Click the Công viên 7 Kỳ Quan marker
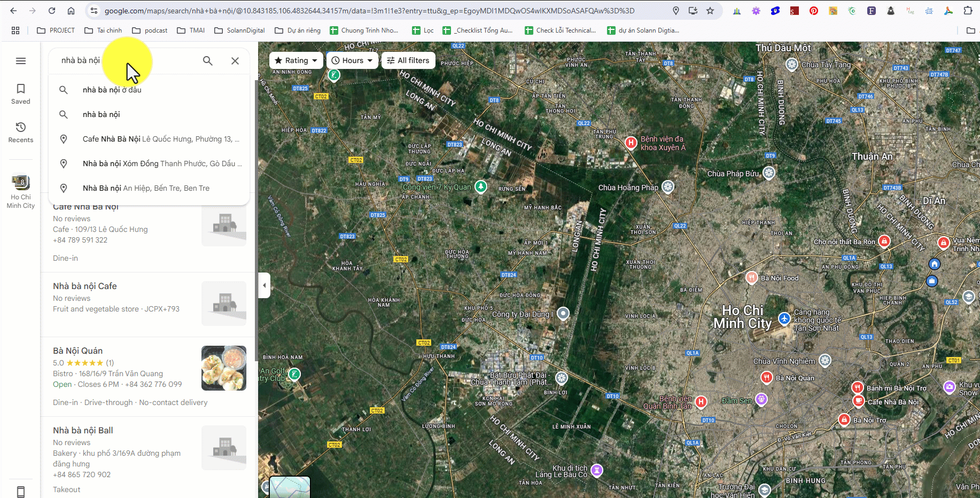Viewport: 980px width, 498px height. point(481,186)
